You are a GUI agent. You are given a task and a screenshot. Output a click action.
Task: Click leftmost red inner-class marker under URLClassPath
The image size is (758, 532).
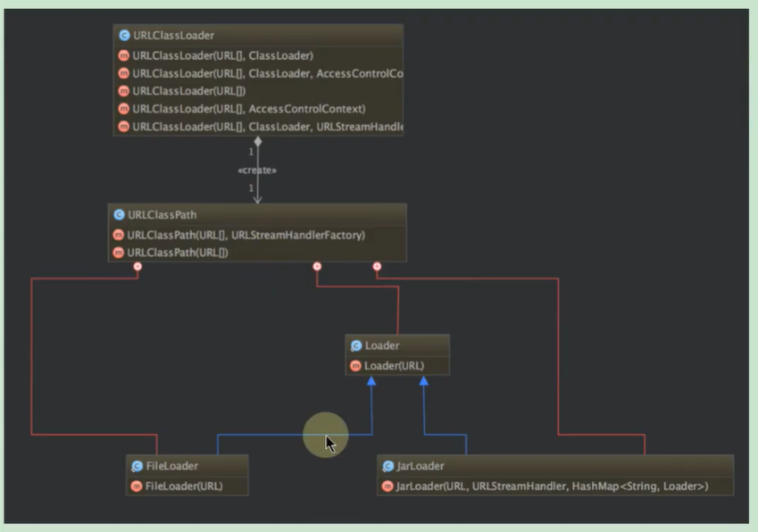tap(137, 266)
